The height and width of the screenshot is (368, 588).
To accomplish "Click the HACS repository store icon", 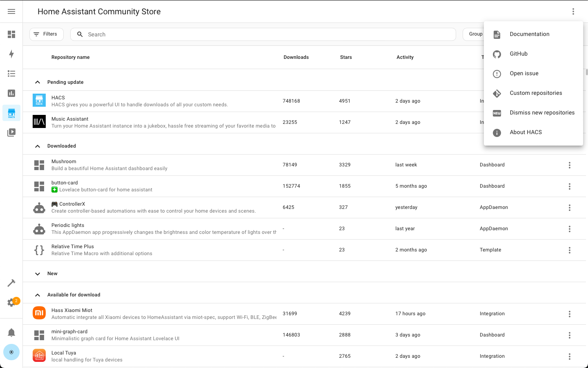I will tap(39, 101).
